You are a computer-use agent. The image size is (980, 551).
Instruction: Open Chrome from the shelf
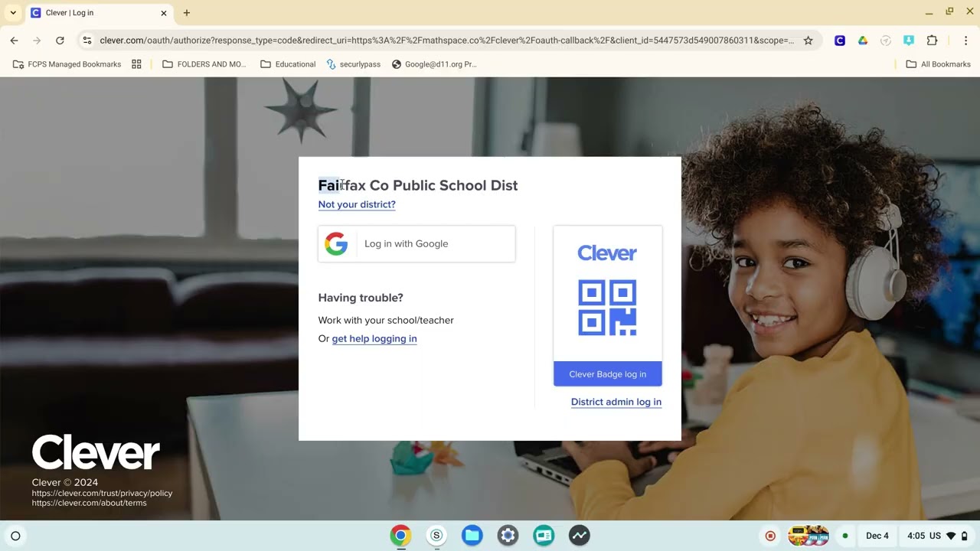[x=400, y=536]
